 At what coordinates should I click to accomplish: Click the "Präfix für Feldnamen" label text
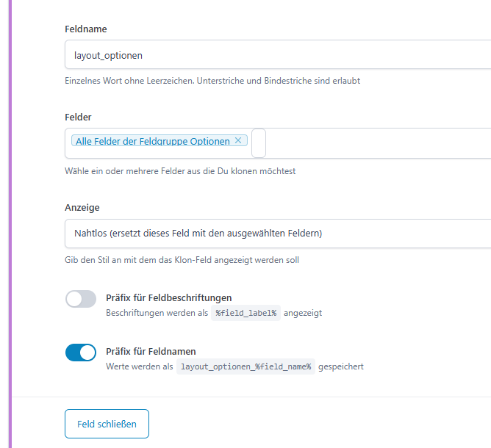tap(151, 351)
